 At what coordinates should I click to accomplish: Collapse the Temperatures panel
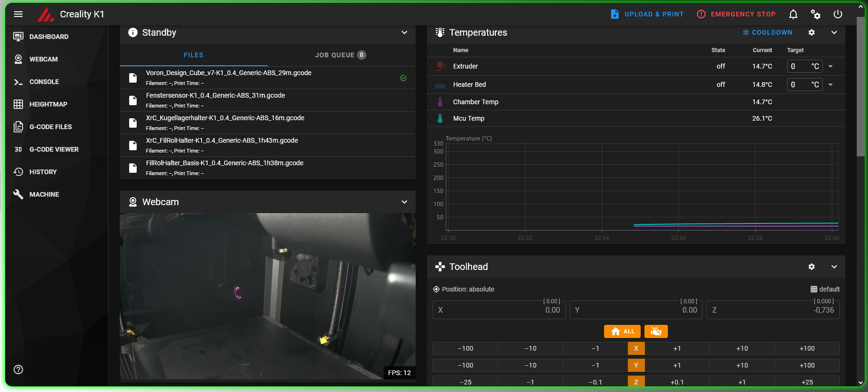click(834, 32)
